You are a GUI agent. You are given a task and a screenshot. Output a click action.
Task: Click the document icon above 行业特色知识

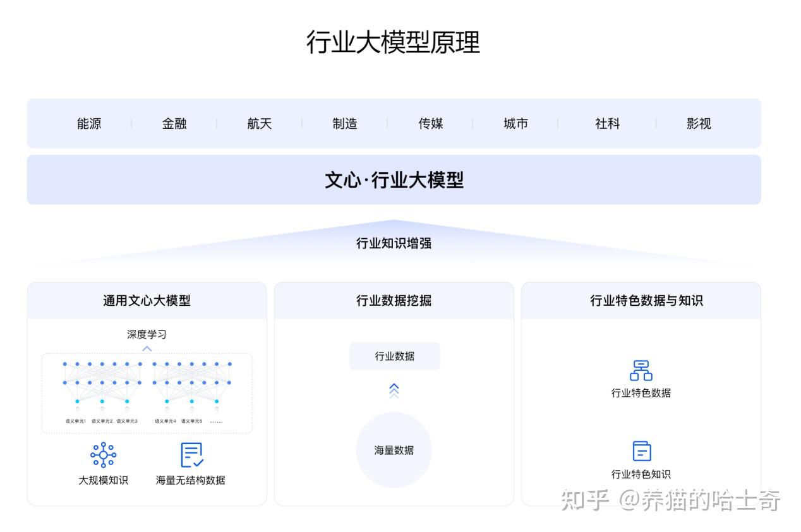coord(641,451)
